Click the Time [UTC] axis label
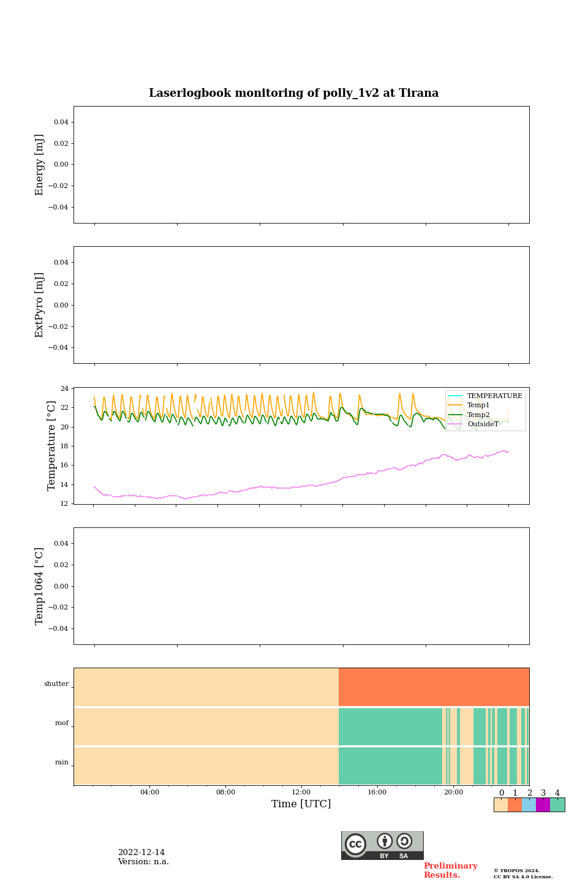Screen dimensions: 588x882 (301, 804)
